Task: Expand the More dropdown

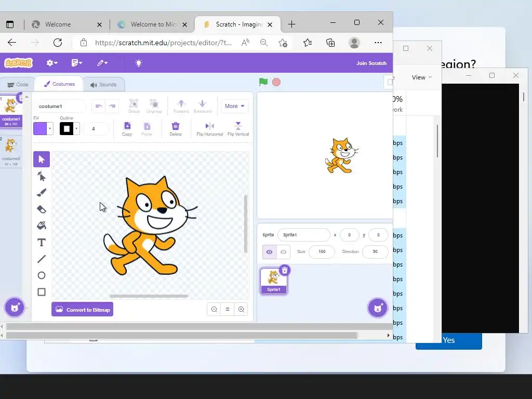Action: (x=234, y=106)
